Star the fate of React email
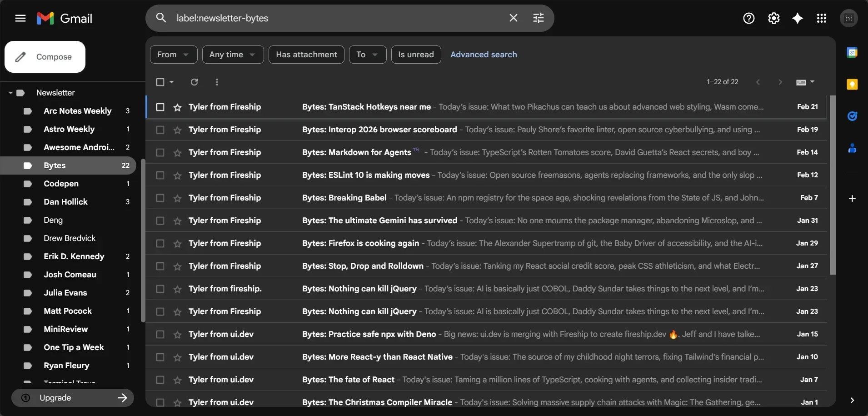Viewport: 868px width, 416px height. pos(177,380)
